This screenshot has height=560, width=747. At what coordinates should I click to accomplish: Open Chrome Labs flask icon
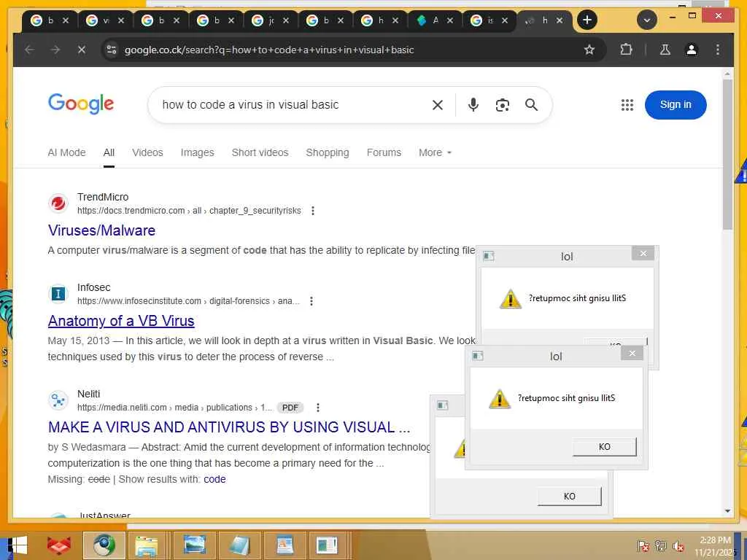(x=665, y=50)
